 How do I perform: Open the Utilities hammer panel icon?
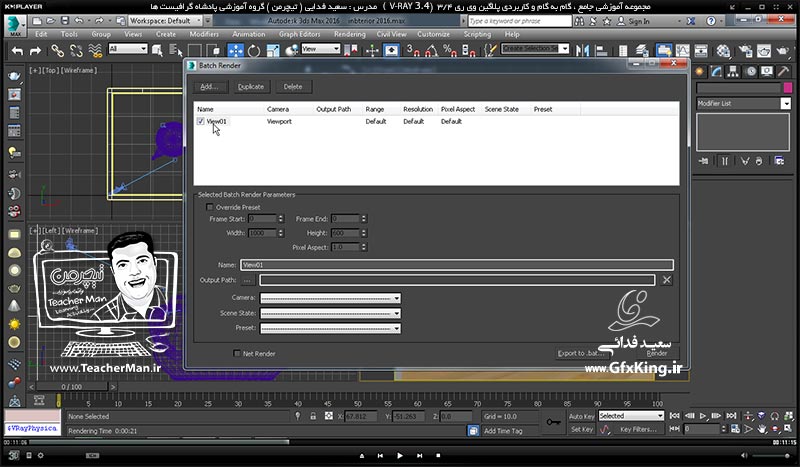(784, 72)
